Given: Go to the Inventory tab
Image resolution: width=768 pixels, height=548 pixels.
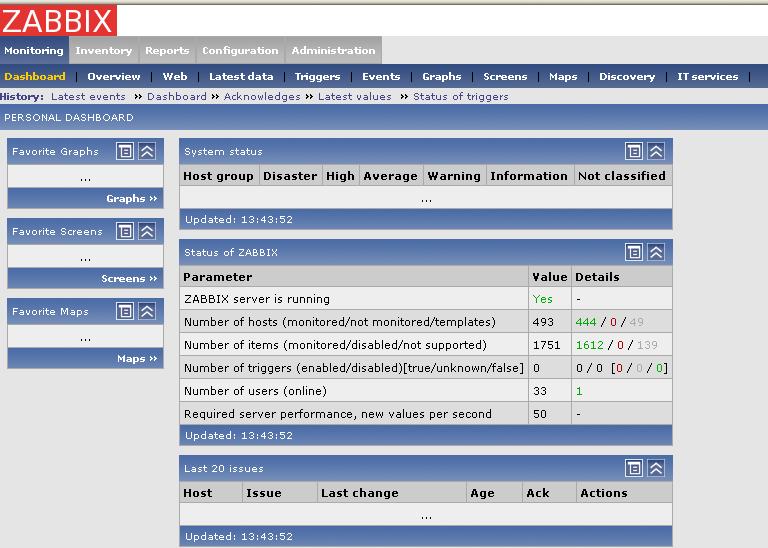Looking at the screenshot, I should pos(103,51).
